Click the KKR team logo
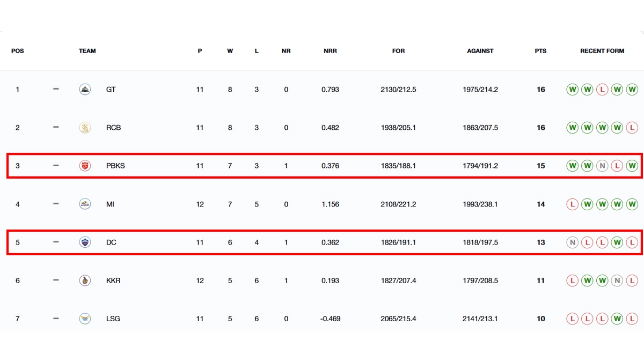This screenshot has height=362, width=644. [x=85, y=280]
